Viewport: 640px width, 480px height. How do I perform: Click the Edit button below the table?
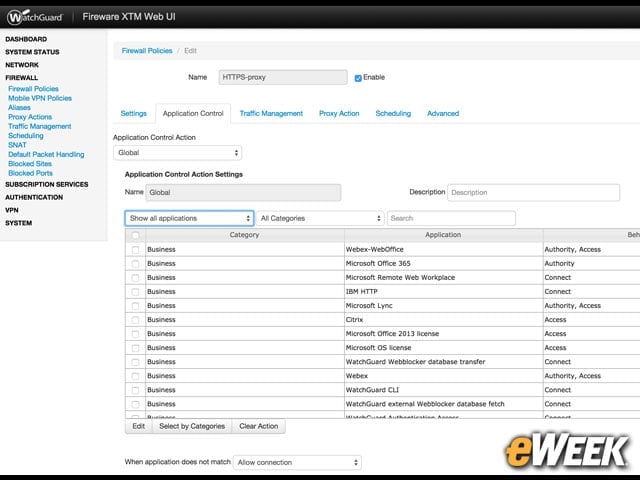[139, 426]
